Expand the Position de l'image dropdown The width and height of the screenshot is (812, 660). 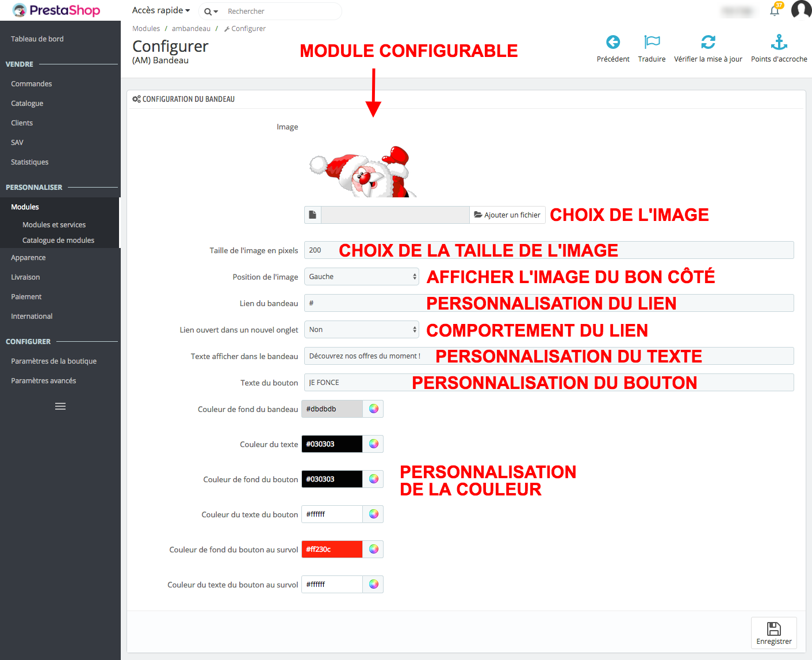click(x=362, y=277)
